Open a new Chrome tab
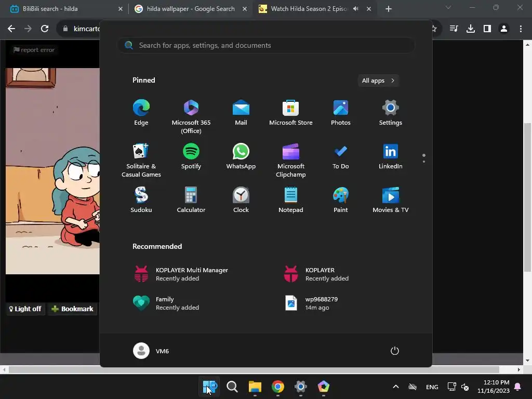This screenshot has width=532, height=399. tap(389, 9)
